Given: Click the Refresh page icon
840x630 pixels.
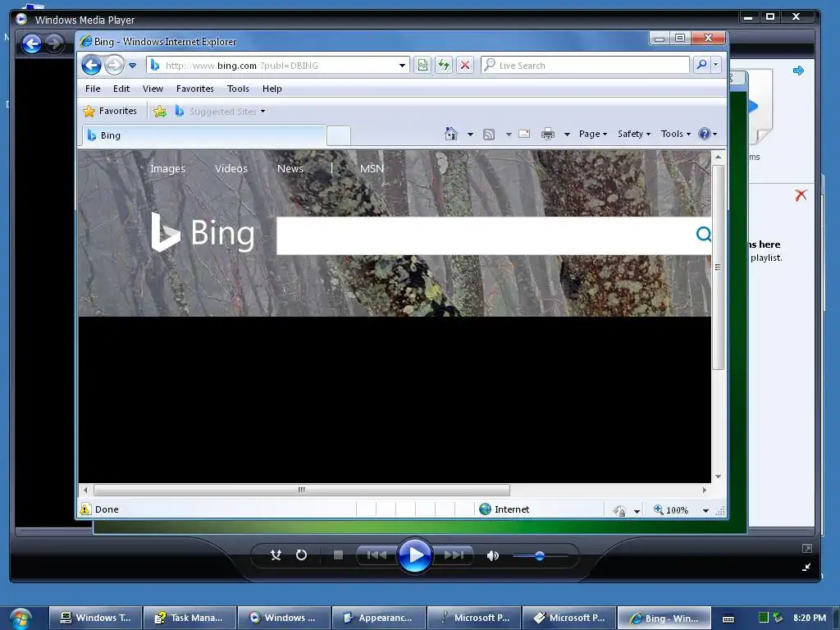Looking at the screenshot, I should [444, 66].
